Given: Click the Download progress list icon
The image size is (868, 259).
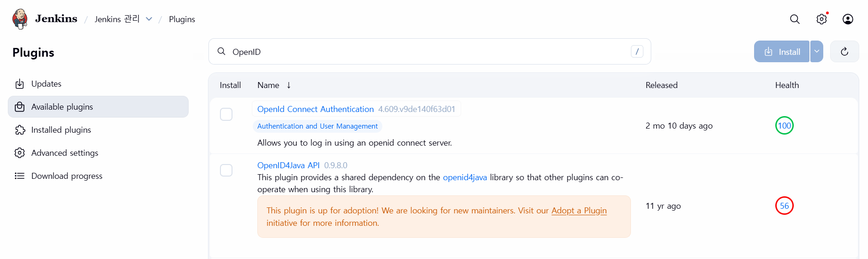Looking at the screenshot, I should pos(19,176).
